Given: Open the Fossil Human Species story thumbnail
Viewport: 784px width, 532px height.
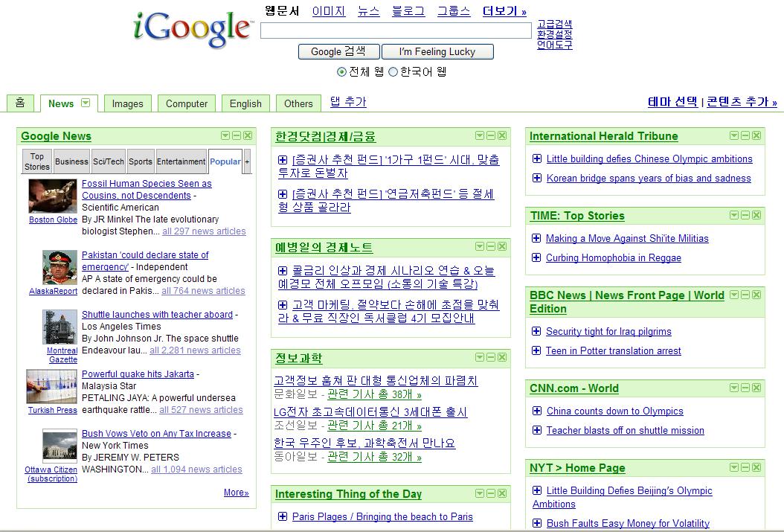Looking at the screenshot, I should pyautogui.click(x=53, y=196).
